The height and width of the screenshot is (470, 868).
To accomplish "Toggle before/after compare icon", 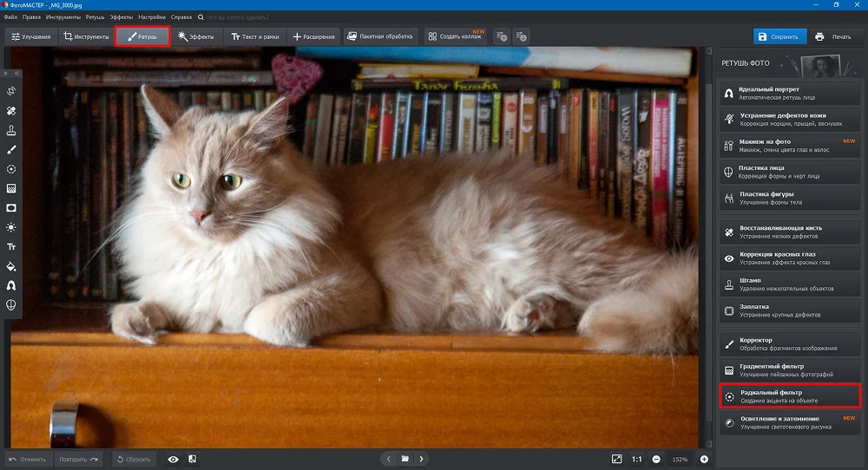I will coord(192,459).
